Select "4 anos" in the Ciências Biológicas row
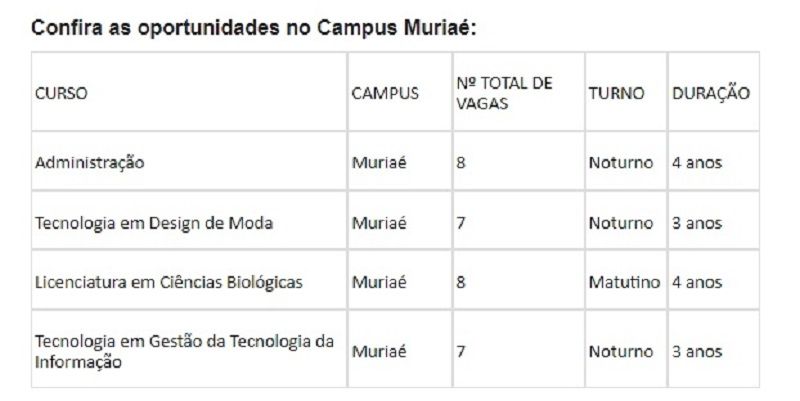This screenshot has width=800, height=401. click(x=696, y=282)
